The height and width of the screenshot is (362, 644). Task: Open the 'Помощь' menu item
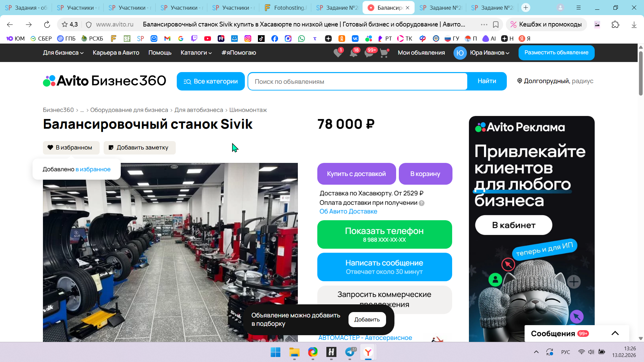tap(160, 53)
